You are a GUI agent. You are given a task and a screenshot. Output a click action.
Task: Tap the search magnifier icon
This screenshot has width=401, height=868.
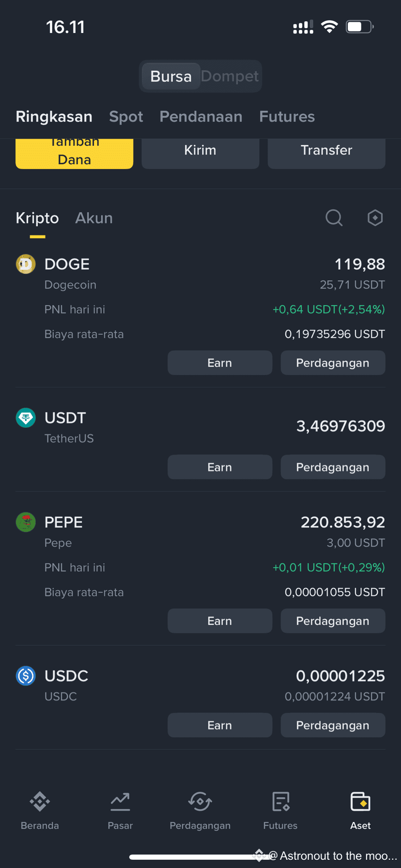point(334,218)
